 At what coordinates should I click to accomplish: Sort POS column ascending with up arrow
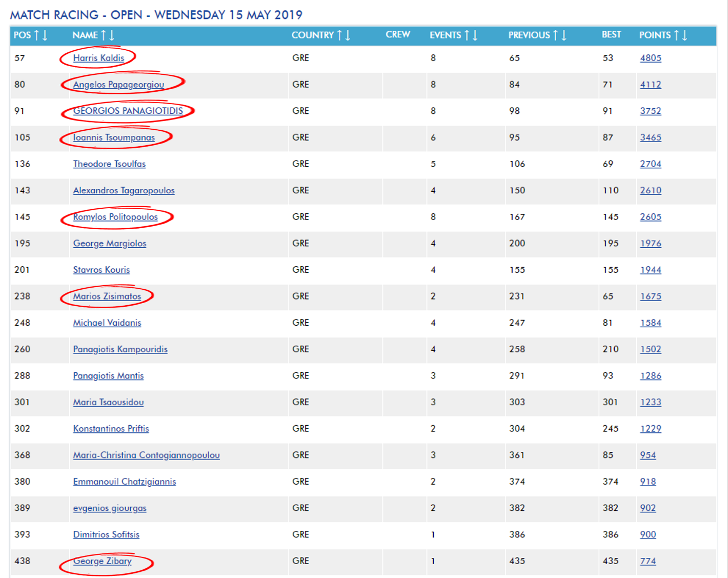click(x=36, y=35)
